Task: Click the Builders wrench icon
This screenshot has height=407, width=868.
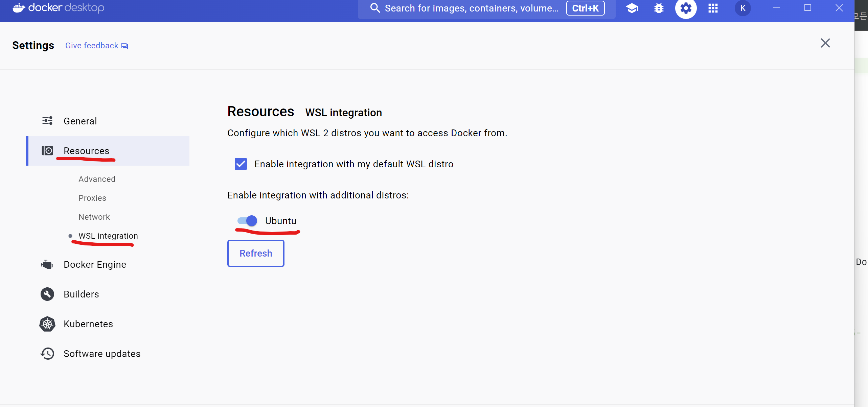Action: tap(47, 294)
